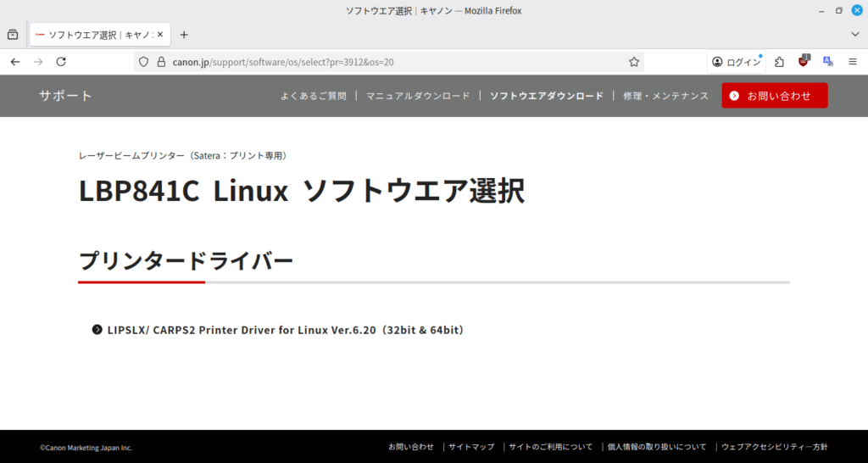Click the ログイン account button
Viewport: 868px width, 463px height.
coord(736,62)
